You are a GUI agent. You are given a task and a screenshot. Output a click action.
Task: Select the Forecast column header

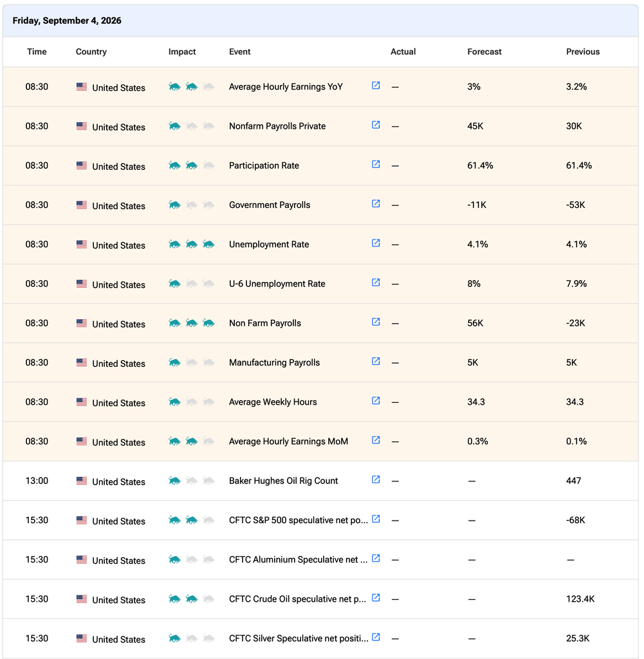[x=484, y=51]
